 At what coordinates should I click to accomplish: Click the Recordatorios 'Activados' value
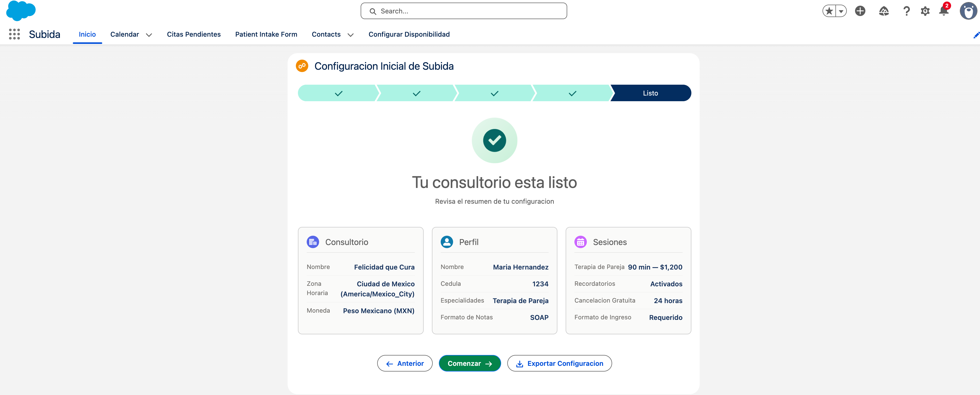(666, 284)
